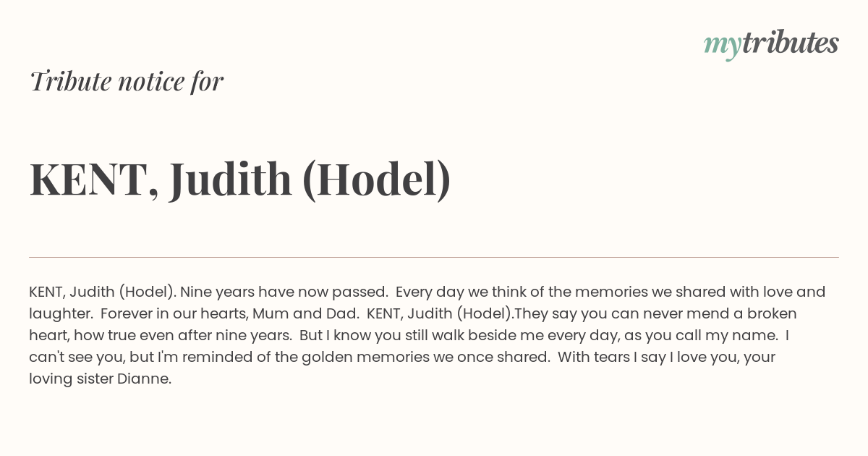Image resolution: width=868 pixels, height=456 pixels.
Task: Click the mytributes logo
Action: pyautogui.click(x=771, y=44)
